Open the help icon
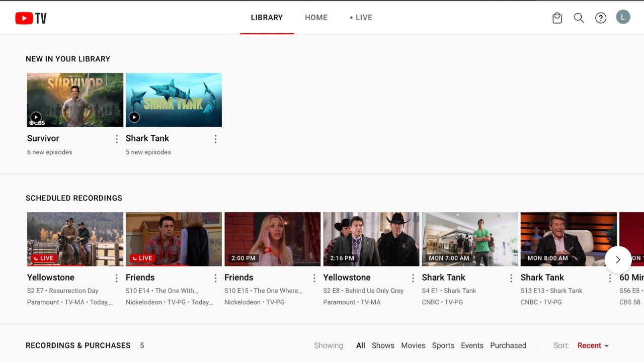Image resolution: width=644 pixels, height=362 pixels. 601,18
